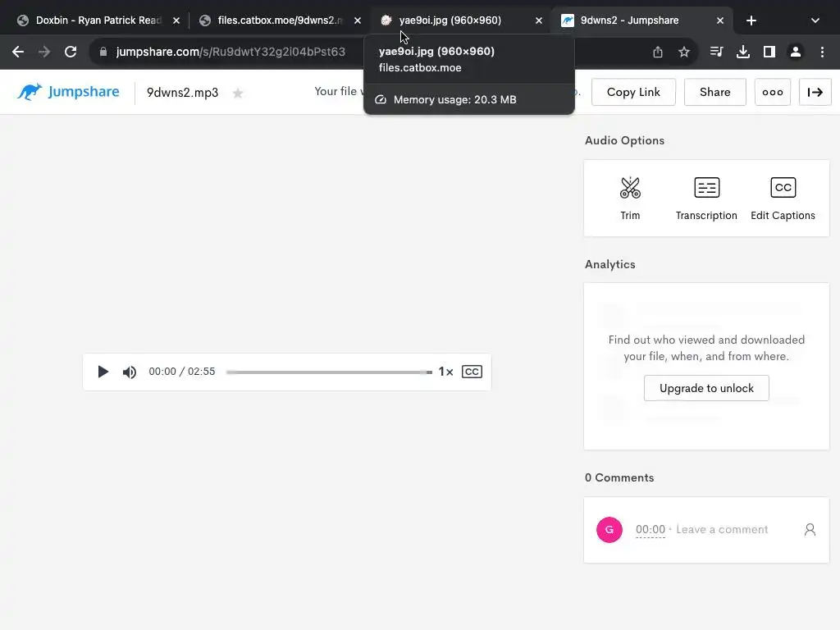Click the share page icon in address bar

[658, 52]
